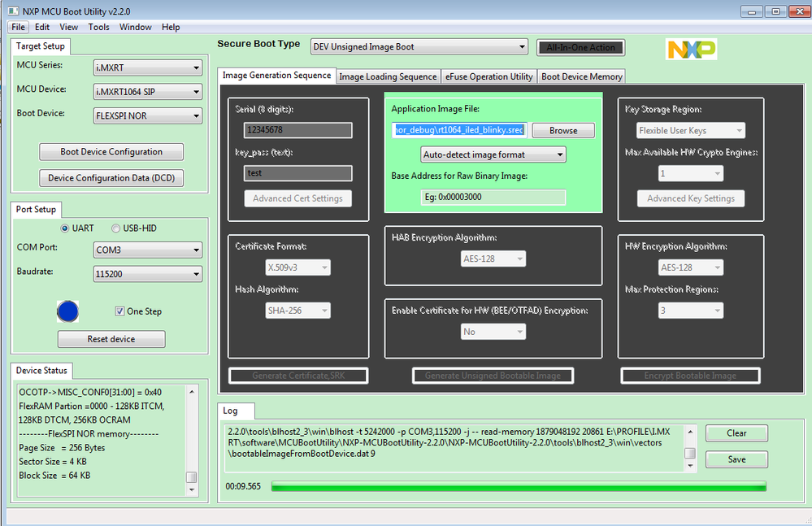Screen dimensions: 812x526
Task: Click the 'Block Size = 64 KB' status line
Action: [54, 476]
